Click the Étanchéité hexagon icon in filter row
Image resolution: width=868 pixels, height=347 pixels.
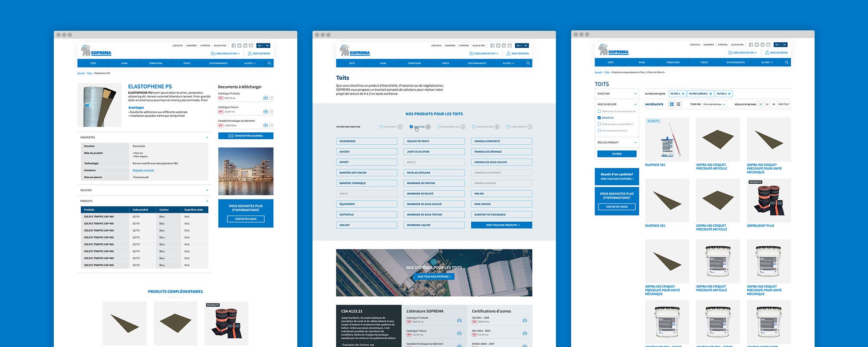pos(400,127)
